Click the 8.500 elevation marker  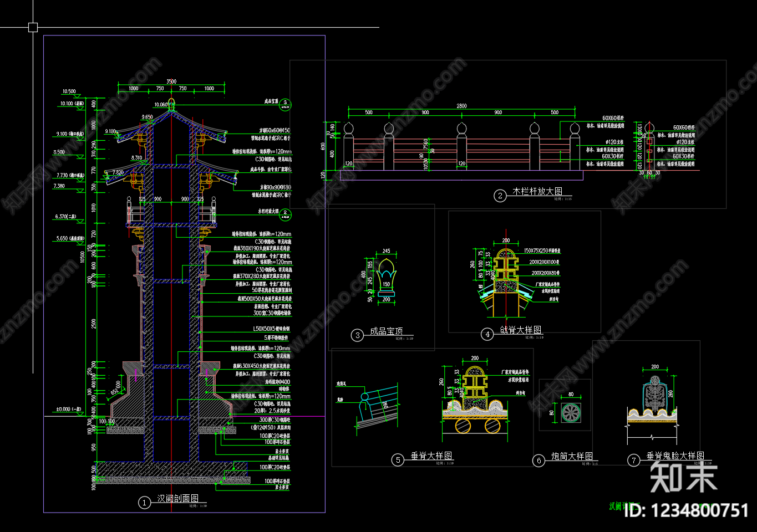pos(59,152)
